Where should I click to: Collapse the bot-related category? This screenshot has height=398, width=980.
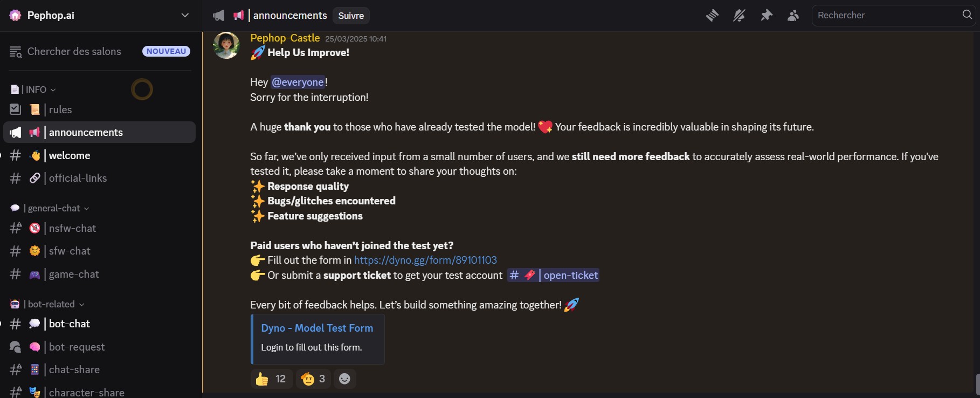82,304
